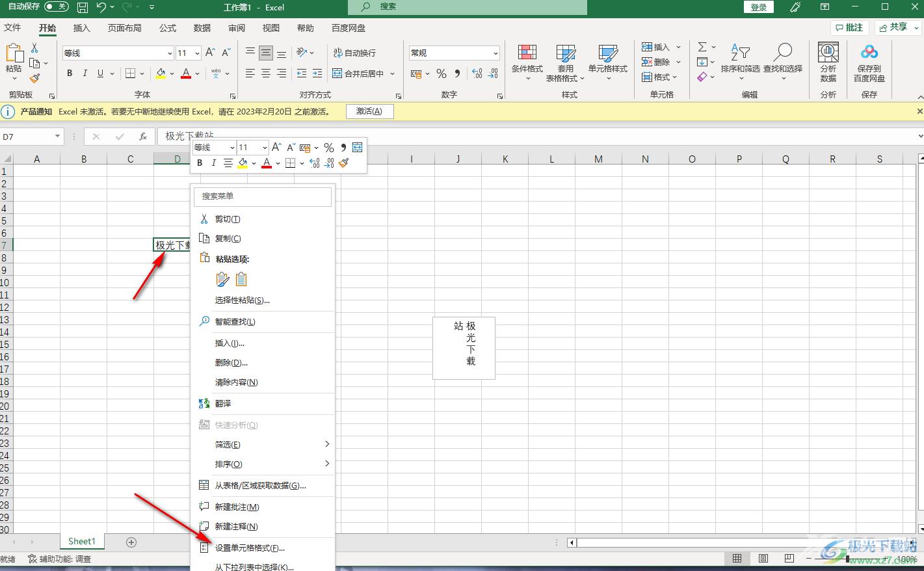Click the 登录 (Sign in) button

pos(759,7)
